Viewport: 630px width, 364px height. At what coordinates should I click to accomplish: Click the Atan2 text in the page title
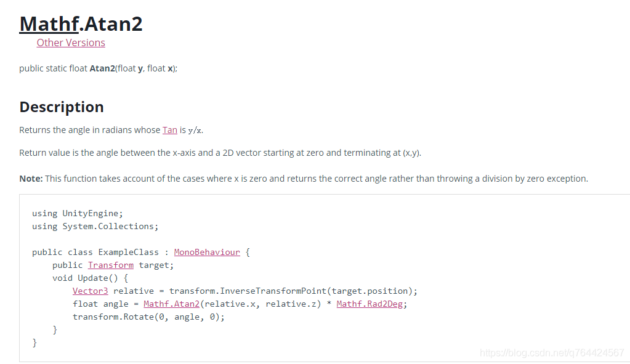click(x=113, y=23)
